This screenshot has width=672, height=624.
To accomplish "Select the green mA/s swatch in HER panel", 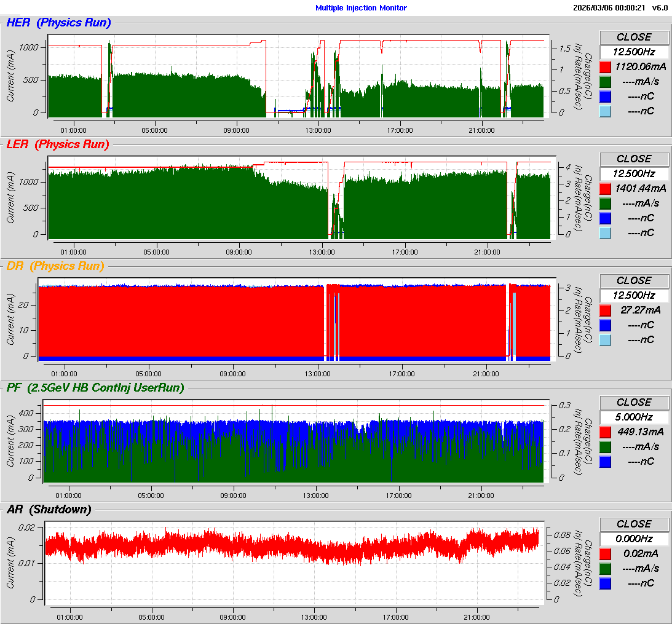I will click(605, 81).
